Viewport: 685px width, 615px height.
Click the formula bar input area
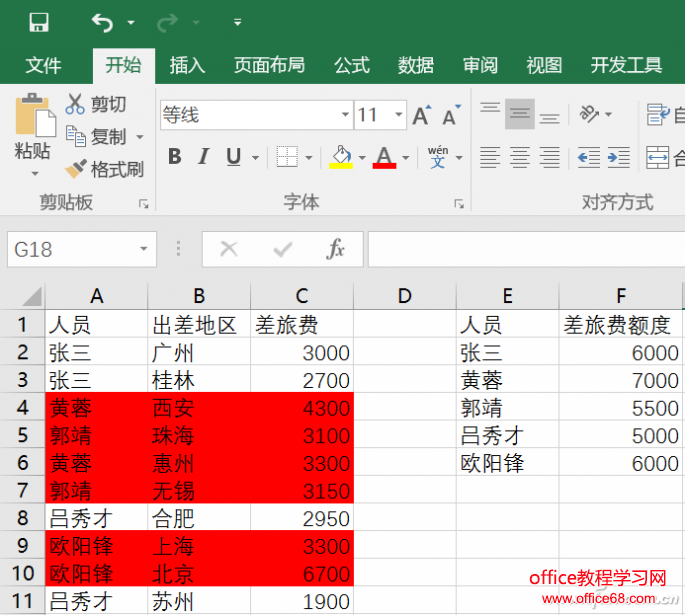526,249
